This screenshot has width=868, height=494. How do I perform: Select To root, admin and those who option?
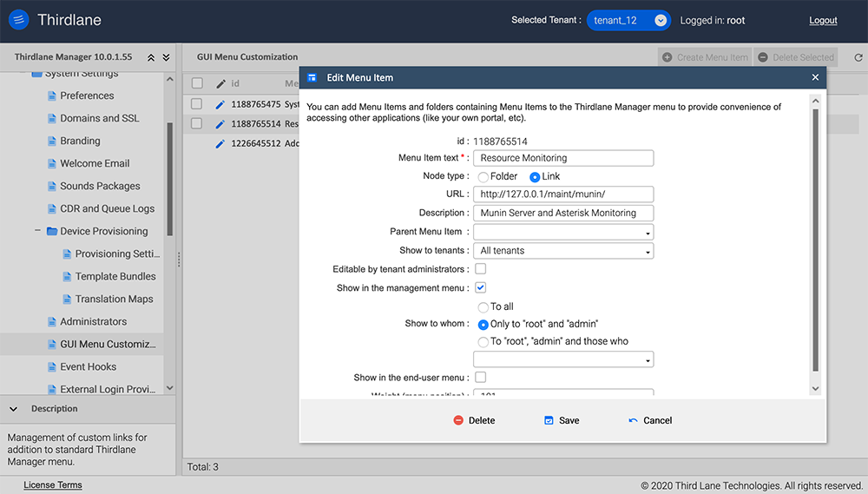coord(483,342)
